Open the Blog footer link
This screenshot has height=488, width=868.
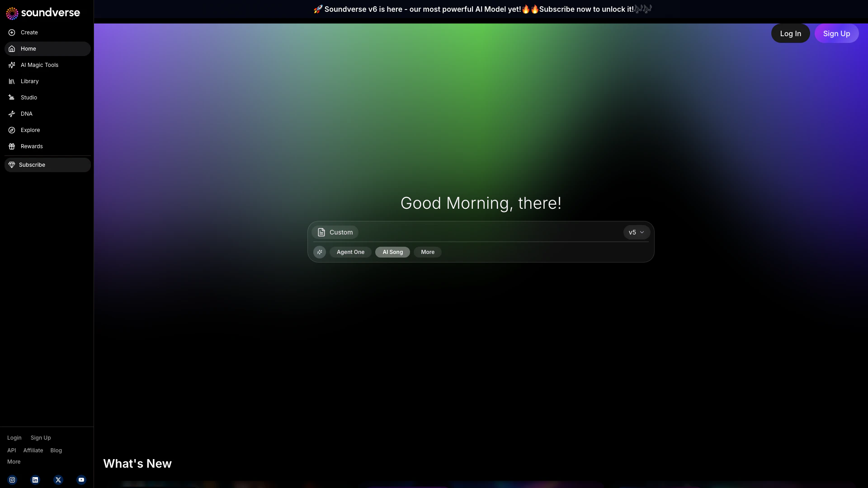[x=56, y=450]
